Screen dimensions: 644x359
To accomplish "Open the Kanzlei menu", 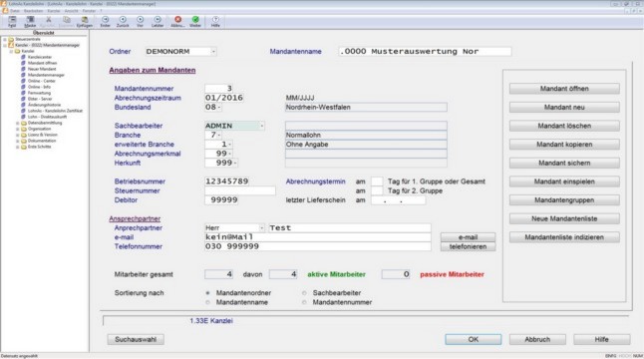I will pyautogui.click(x=54, y=11).
